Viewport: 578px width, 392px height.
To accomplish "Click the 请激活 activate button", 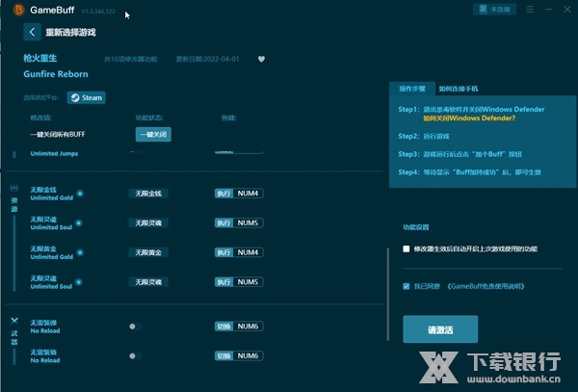I will coord(439,329).
